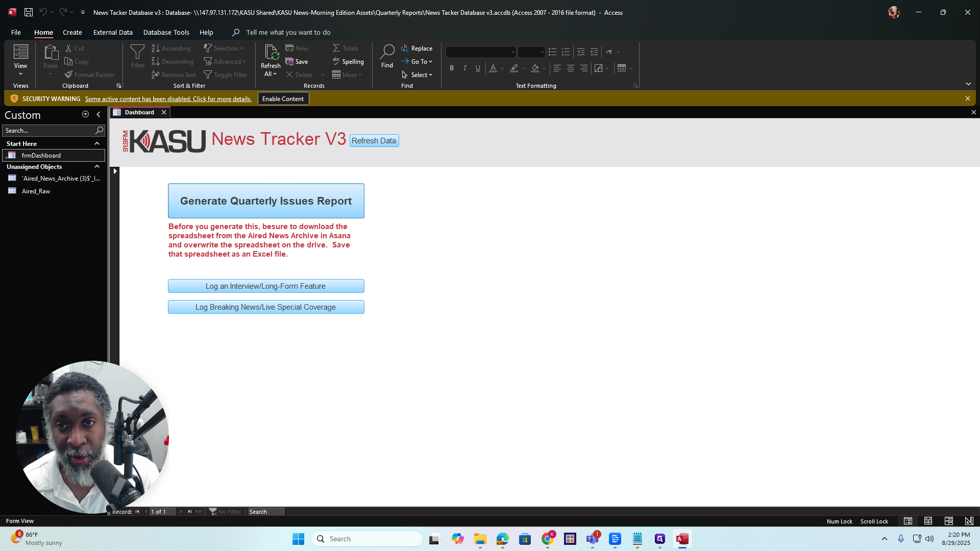Run Spelling check
This screenshot has width=980, height=551.
click(349, 61)
